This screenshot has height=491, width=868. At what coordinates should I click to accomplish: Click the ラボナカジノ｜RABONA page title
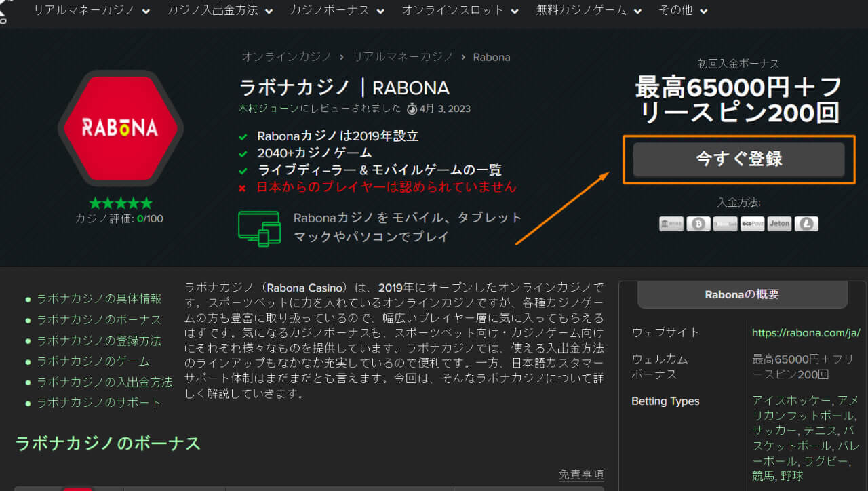pos(344,87)
